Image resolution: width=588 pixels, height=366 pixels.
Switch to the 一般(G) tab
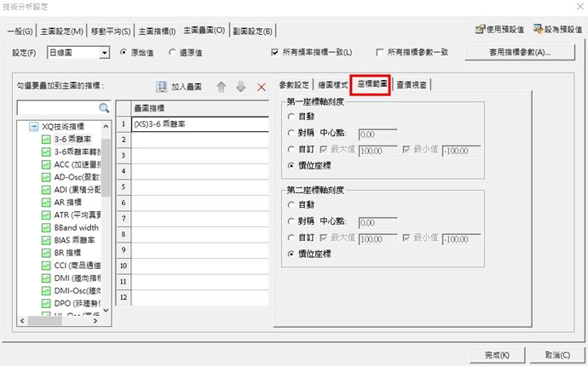point(20,31)
